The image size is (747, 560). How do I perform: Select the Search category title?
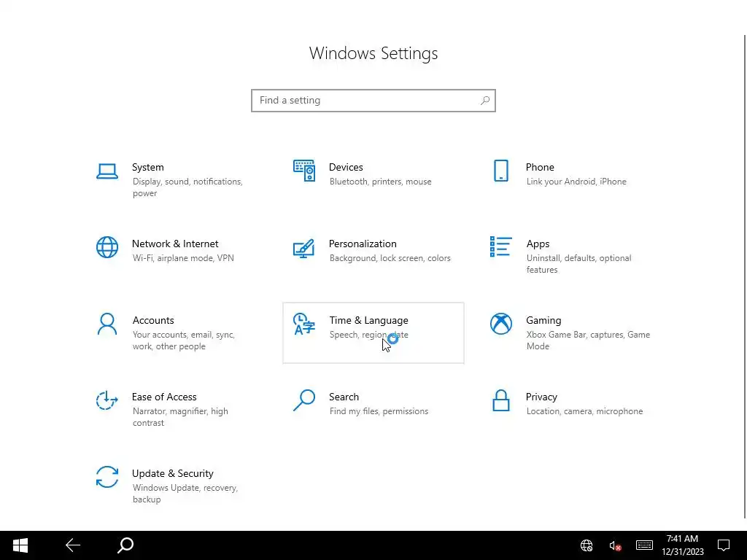(344, 397)
